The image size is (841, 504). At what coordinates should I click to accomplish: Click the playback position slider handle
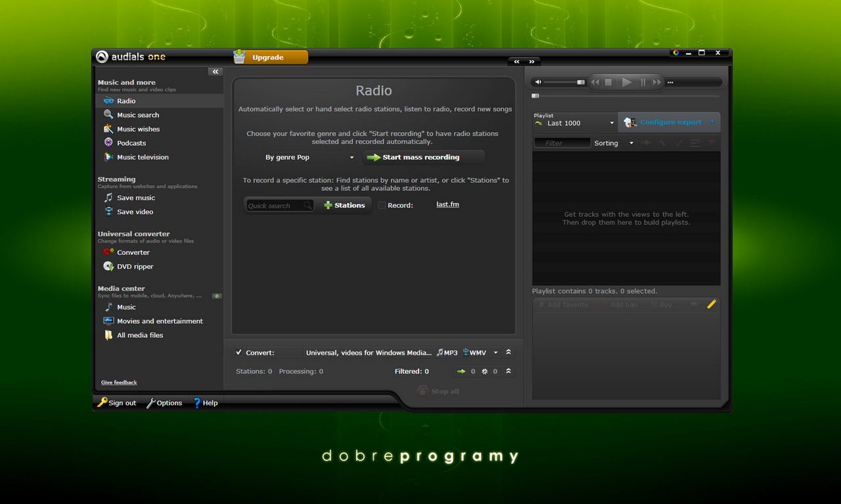click(x=535, y=96)
